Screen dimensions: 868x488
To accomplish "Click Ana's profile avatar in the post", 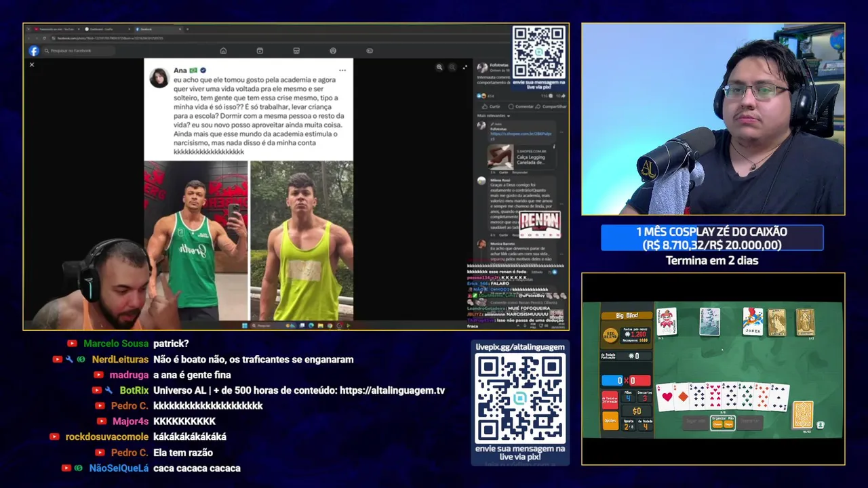I will click(159, 77).
